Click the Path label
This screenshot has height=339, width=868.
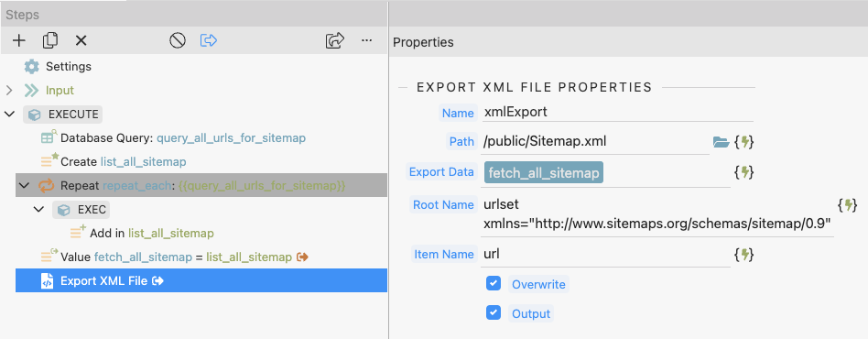461,142
